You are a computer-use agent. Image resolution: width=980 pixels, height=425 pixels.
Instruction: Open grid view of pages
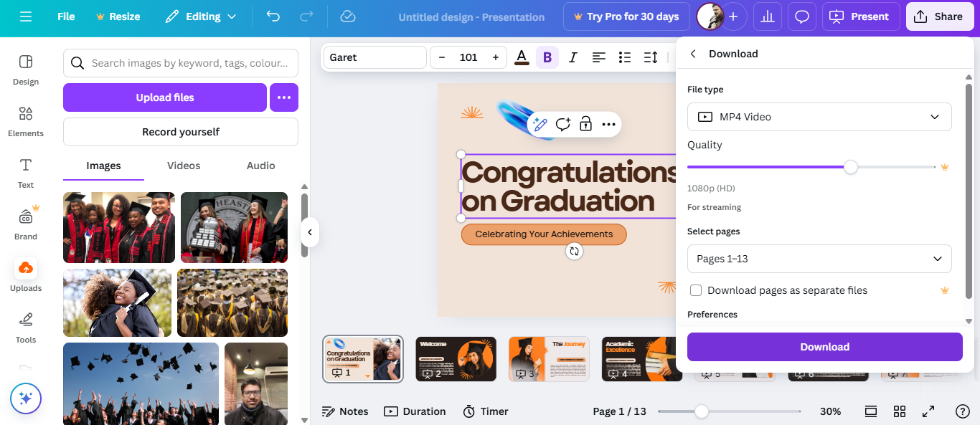tap(900, 411)
